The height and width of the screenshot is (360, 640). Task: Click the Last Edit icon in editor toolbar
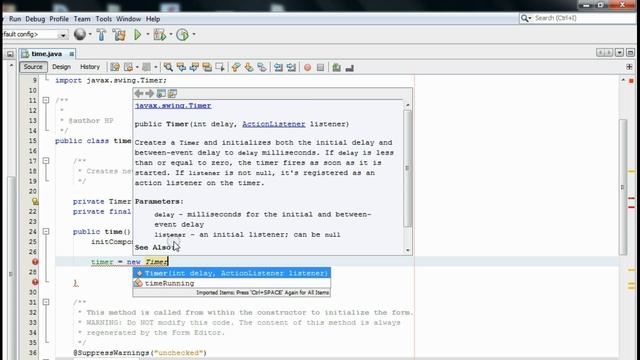(x=115, y=67)
